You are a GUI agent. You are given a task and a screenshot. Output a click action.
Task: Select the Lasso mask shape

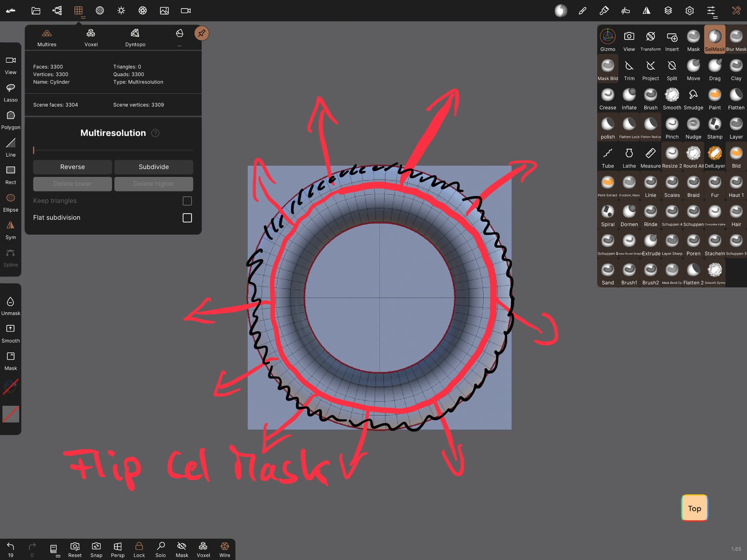[x=11, y=92]
